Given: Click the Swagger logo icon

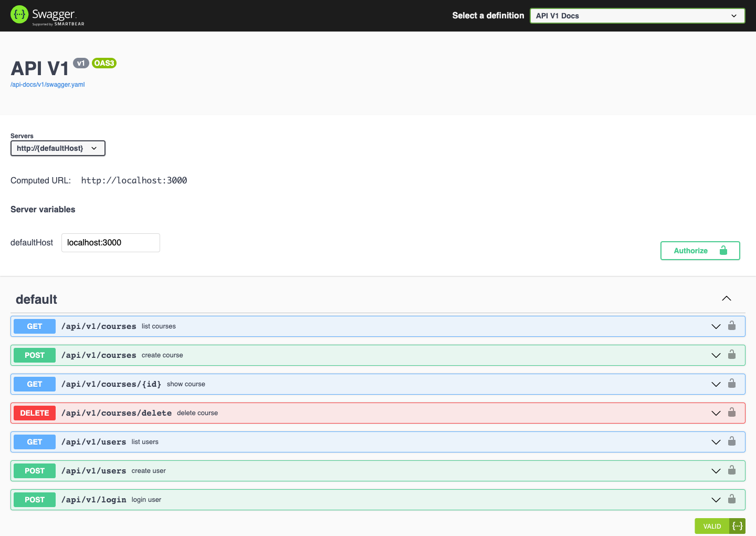Looking at the screenshot, I should click(19, 15).
